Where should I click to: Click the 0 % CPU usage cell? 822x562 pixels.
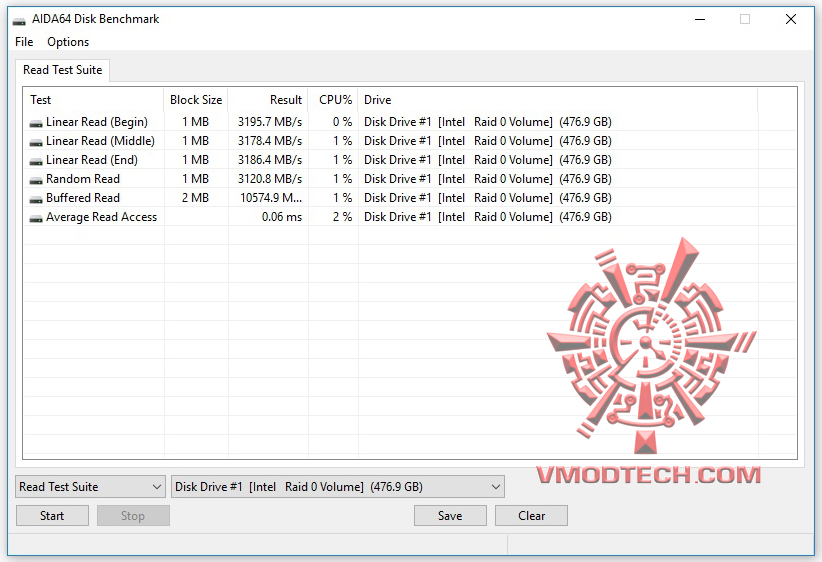coord(342,122)
